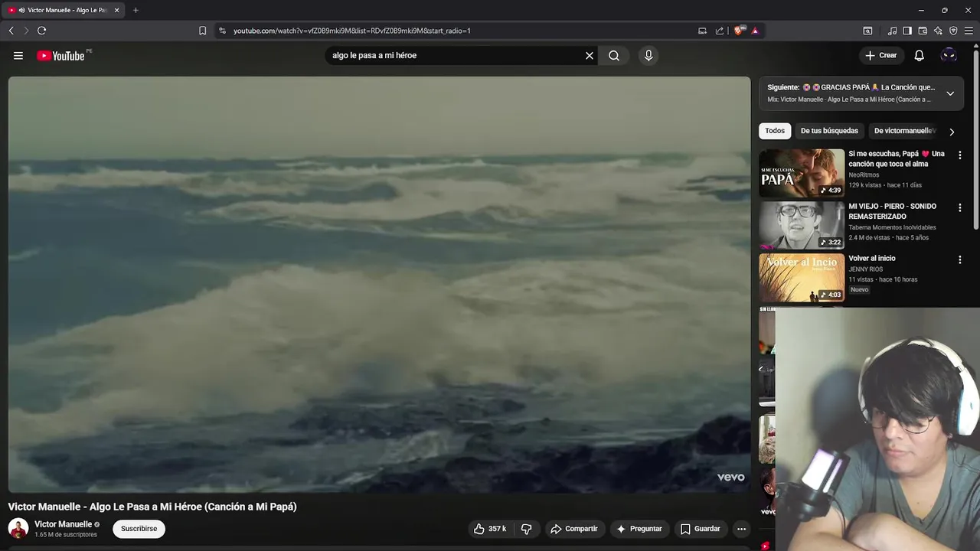
Task: Open Victor Manuelle channel avatar
Action: (x=18, y=528)
